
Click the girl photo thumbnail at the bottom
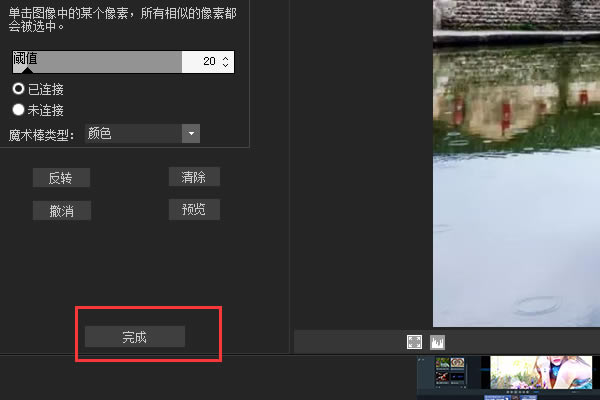pyautogui.click(x=541, y=372)
